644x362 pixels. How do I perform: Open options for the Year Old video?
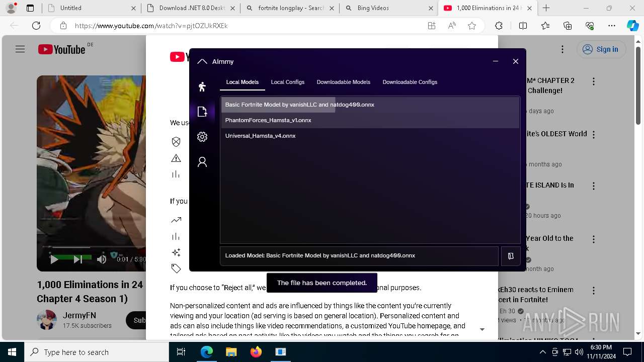pyautogui.click(x=594, y=239)
